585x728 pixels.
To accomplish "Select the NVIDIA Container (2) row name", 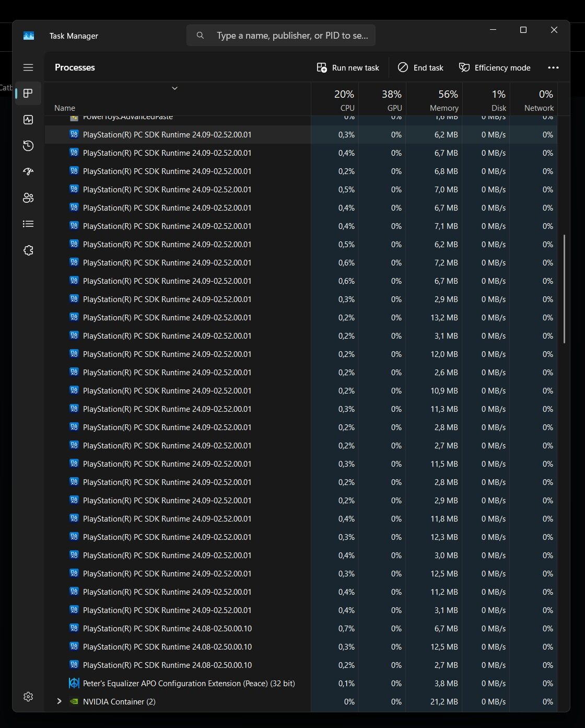I will point(119,701).
